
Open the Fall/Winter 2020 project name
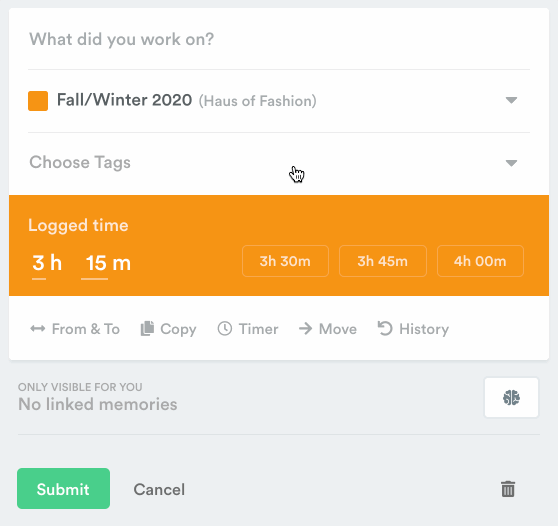pos(125,100)
